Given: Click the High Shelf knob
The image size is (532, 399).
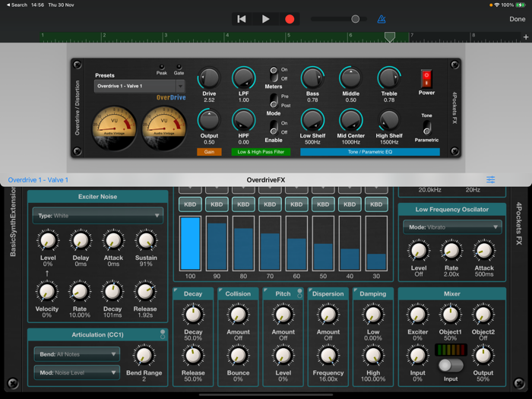Looking at the screenshot, I should [x=389, y=120].
